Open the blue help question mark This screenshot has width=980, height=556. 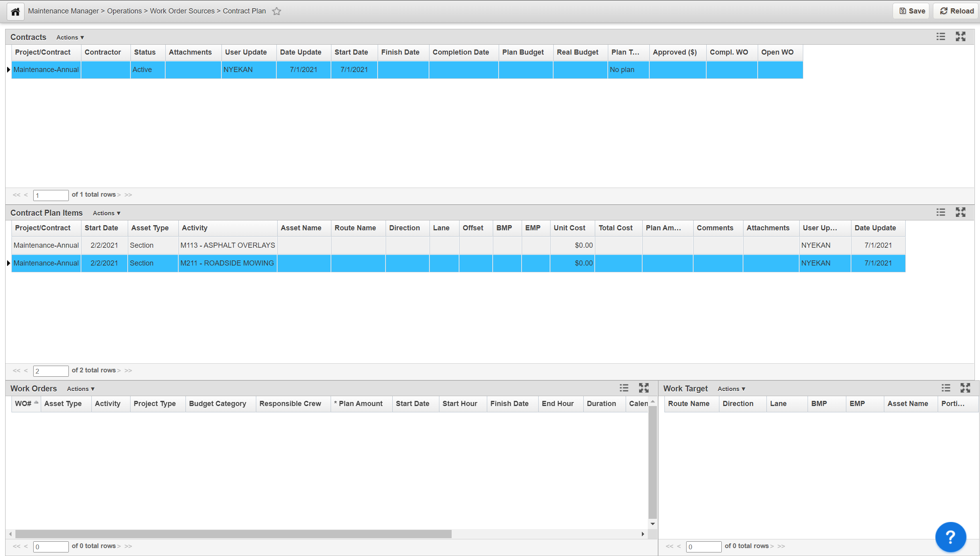pos(950,537)
